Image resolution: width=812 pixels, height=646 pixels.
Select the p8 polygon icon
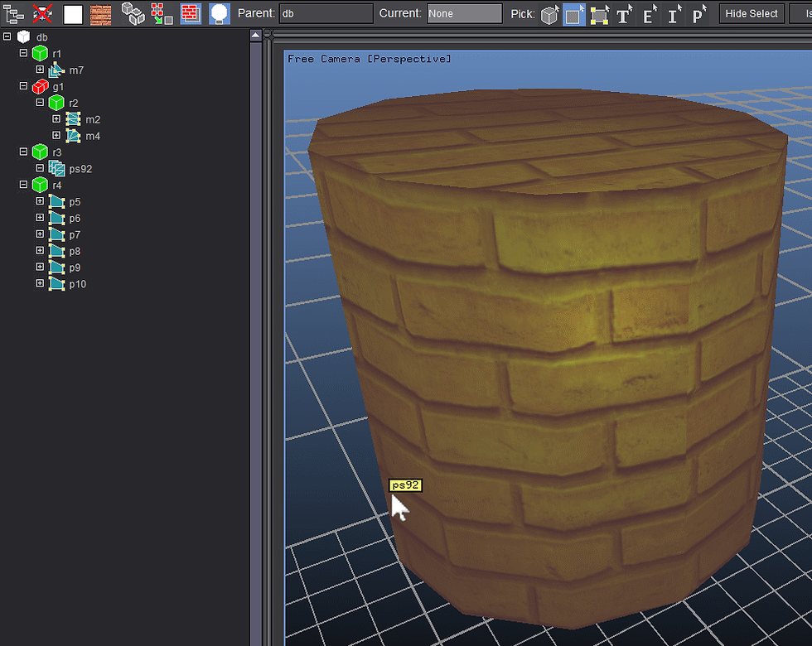pyautogui.click(x=56, y=251)
